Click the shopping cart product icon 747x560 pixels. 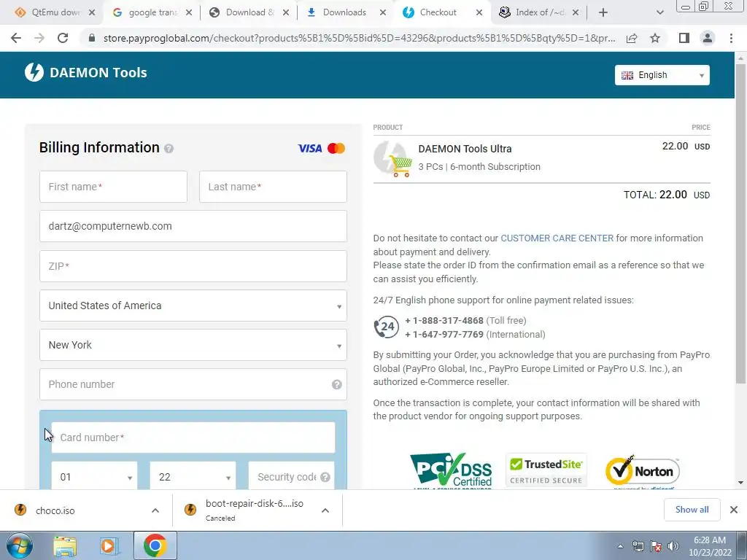tap(392, 159)
